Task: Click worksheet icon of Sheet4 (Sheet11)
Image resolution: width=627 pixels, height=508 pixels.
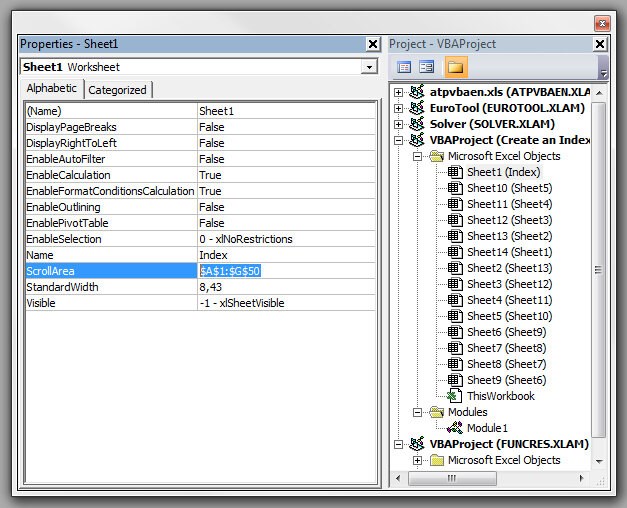Action: [455, 300]
